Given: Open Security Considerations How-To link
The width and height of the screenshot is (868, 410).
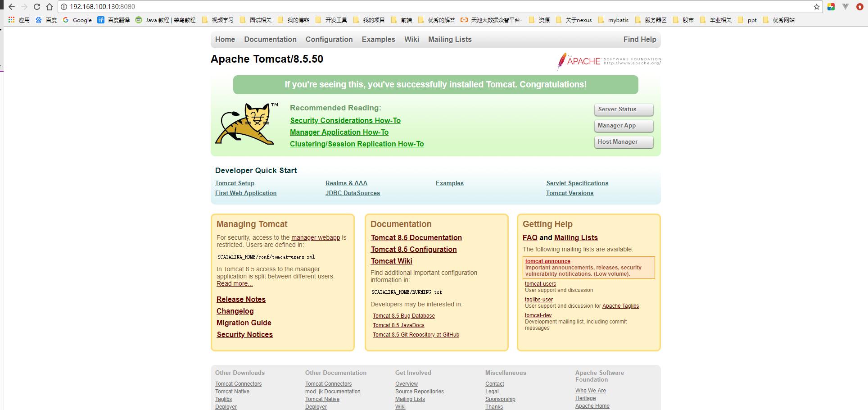Looking at the screenshot, I should point(345,120).
